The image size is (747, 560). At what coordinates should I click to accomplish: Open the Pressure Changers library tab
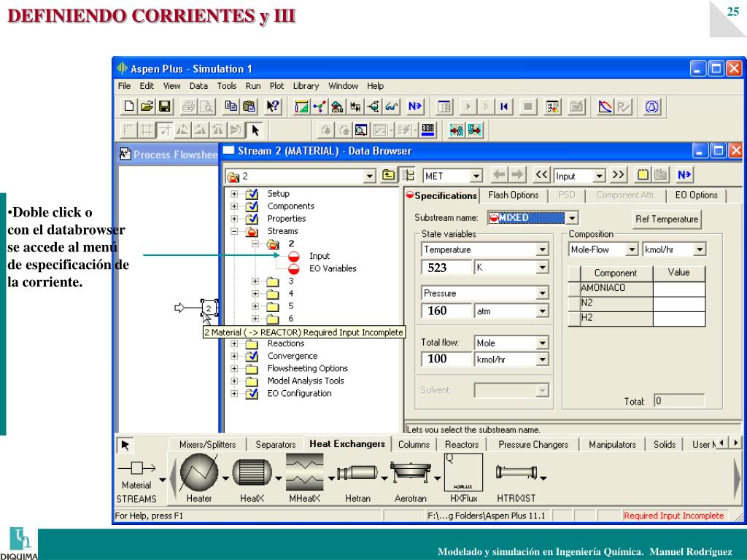533,444
